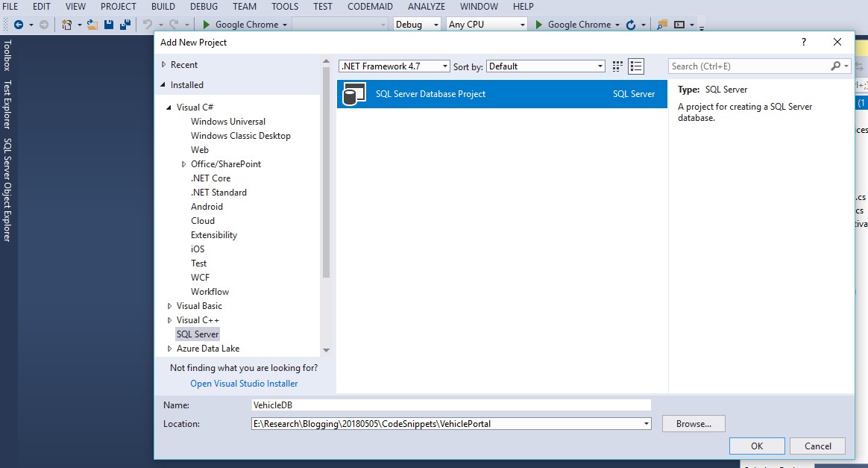Open the TOOLS menu
The width and height of the screenshot is (868, 468).
(x=284, y=6)
